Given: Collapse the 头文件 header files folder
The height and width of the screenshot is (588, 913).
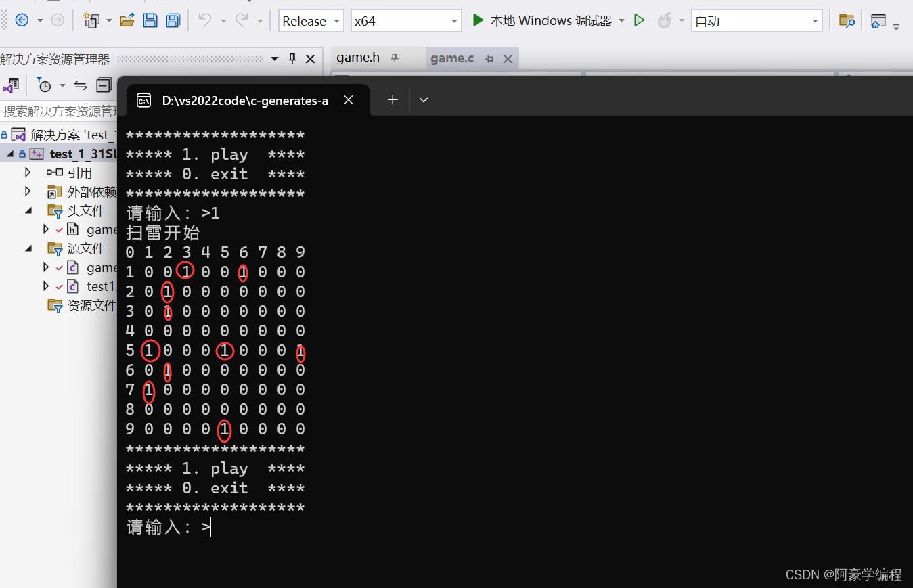Looking at the screenshot, I should click(x=28, y=210).
